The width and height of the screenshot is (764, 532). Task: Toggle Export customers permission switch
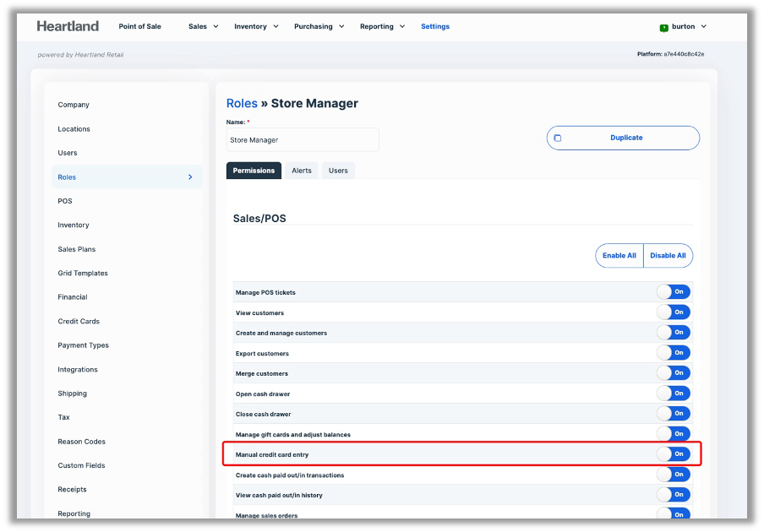[x=674, y=353]
